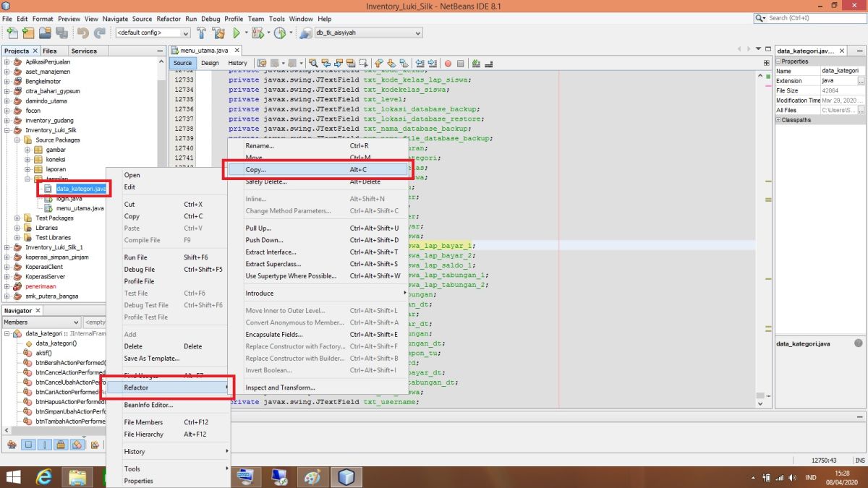Click the New Project toolbar icon
868x488 pixels.
coord(28,33)
